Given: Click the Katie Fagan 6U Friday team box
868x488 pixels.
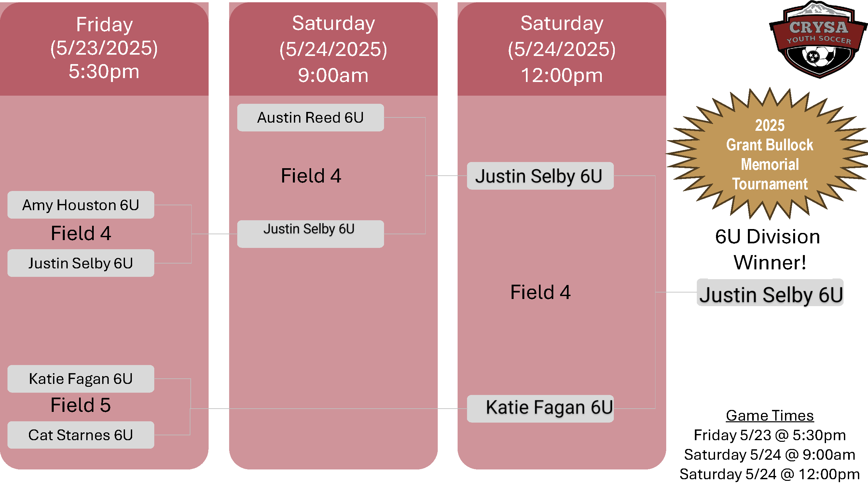Looking at the screenshot, I should (x=81, y=379).
